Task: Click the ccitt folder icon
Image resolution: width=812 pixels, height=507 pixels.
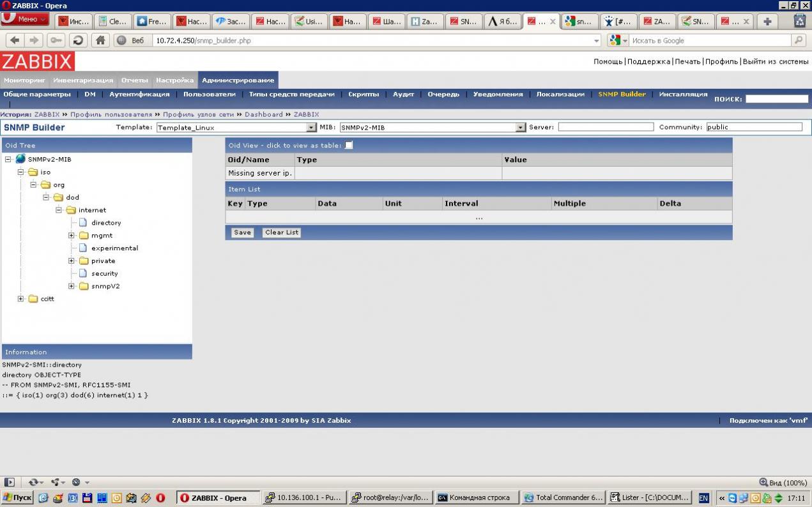Action: point(33,299)
